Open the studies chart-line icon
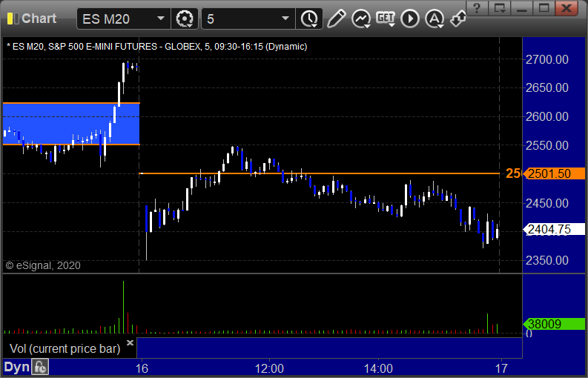Viewport: 588px width, 378px height. (361, 19)
